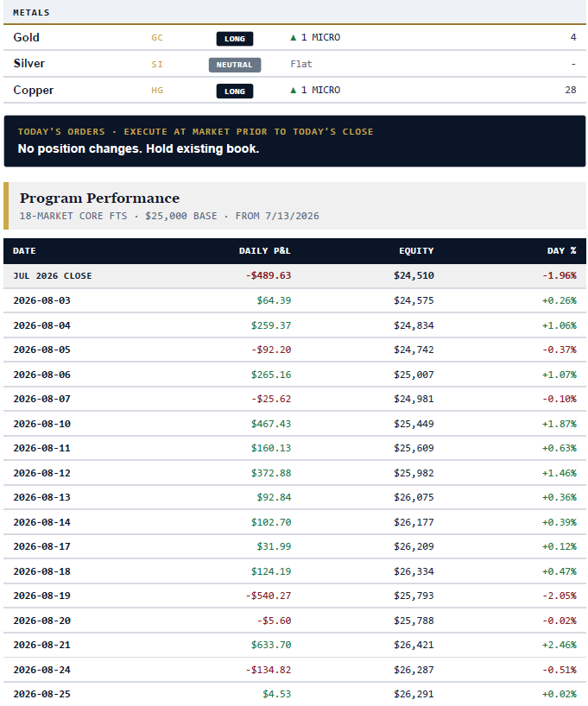The height and width of the screenshot is (706, 588).
Task: Click the $25,007 equity value
Action: point(414,375)
